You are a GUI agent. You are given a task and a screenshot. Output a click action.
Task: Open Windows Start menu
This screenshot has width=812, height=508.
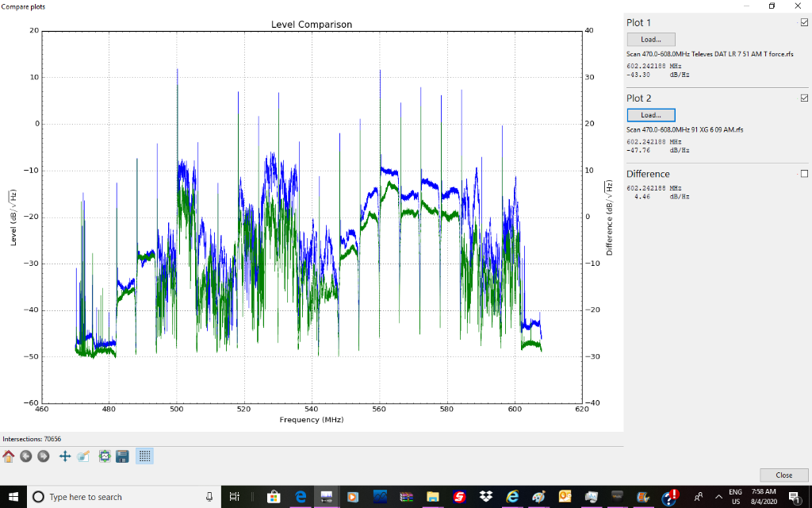(13, 497)
